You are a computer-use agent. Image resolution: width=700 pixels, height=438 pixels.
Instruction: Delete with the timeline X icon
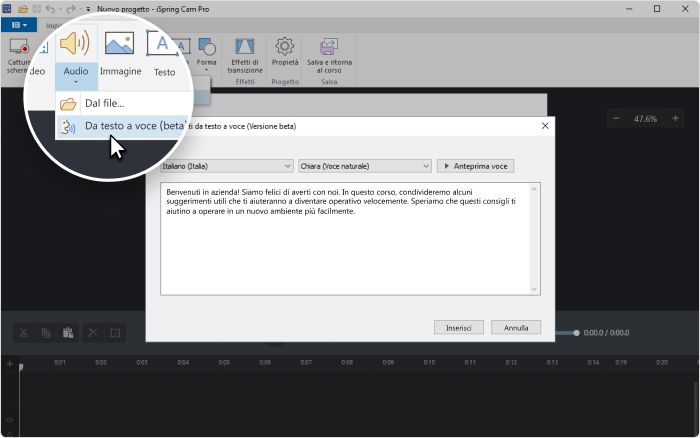(93, 333)
